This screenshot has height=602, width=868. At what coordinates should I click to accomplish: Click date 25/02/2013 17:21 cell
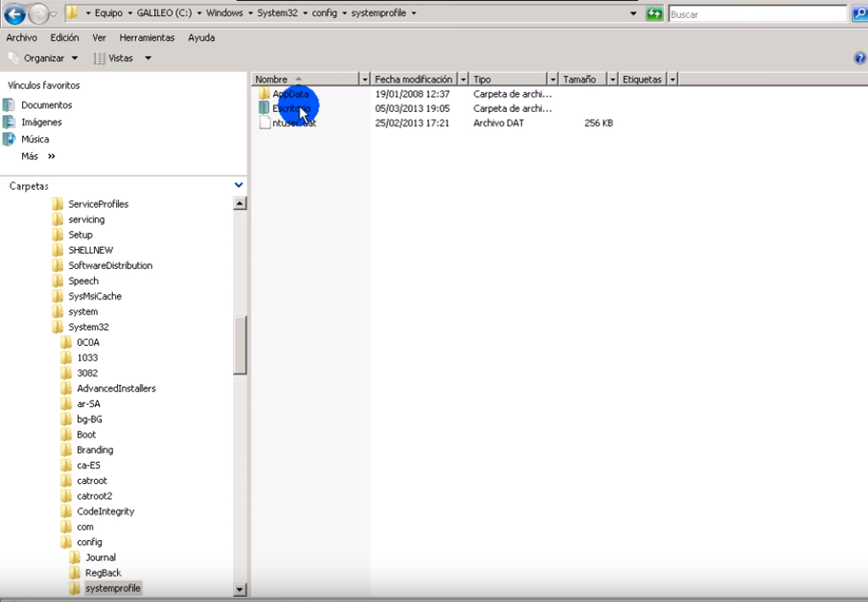(x=412, y=123)
